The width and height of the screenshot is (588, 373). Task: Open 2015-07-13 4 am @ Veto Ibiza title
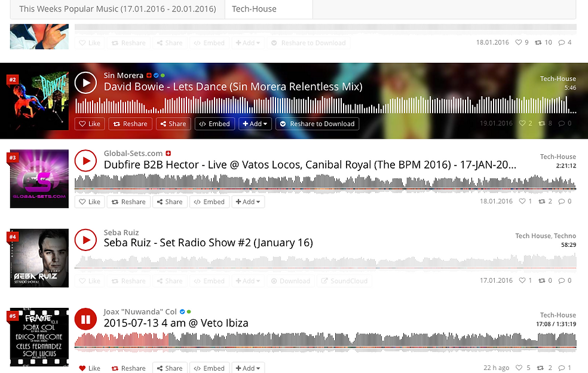click(x=176, y=323)
